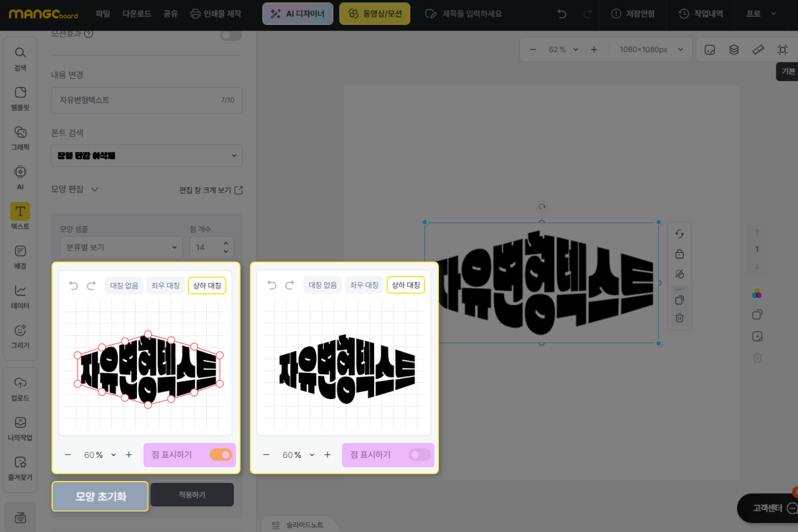
Task: Click the 모양 초기화 button
Action: [x=100, y=497]
